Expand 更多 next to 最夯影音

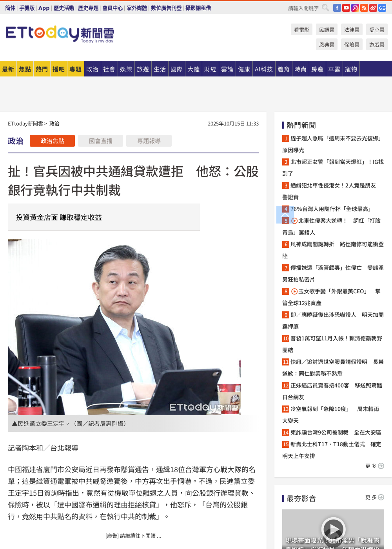[374, 497]
